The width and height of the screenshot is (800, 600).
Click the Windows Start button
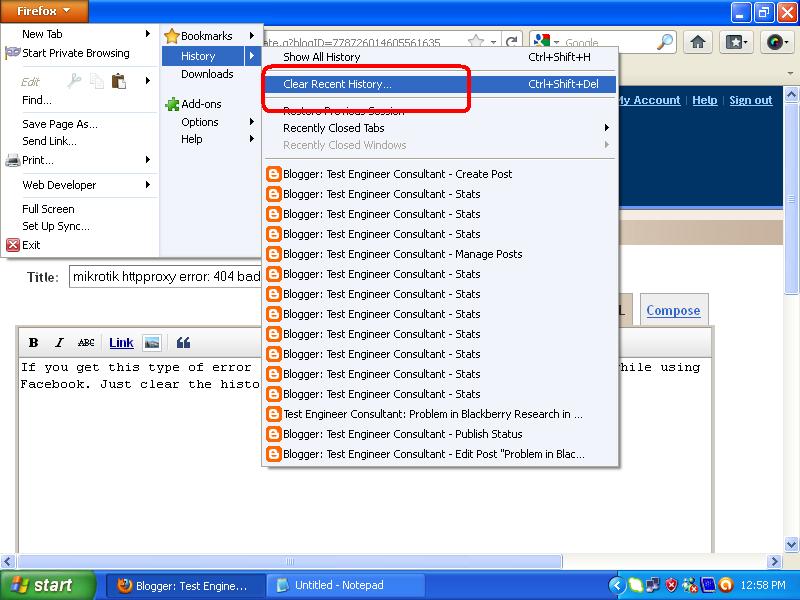click(x=48, y=585)
